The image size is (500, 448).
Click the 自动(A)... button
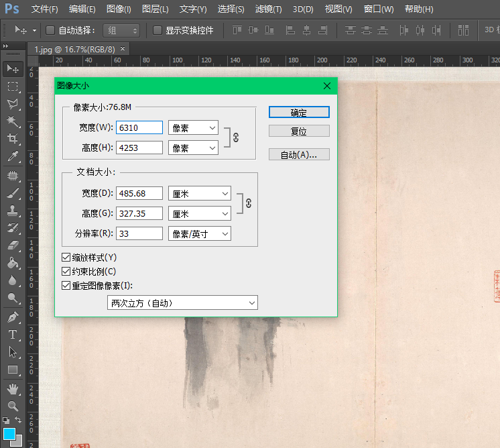(x=299, y=154)
